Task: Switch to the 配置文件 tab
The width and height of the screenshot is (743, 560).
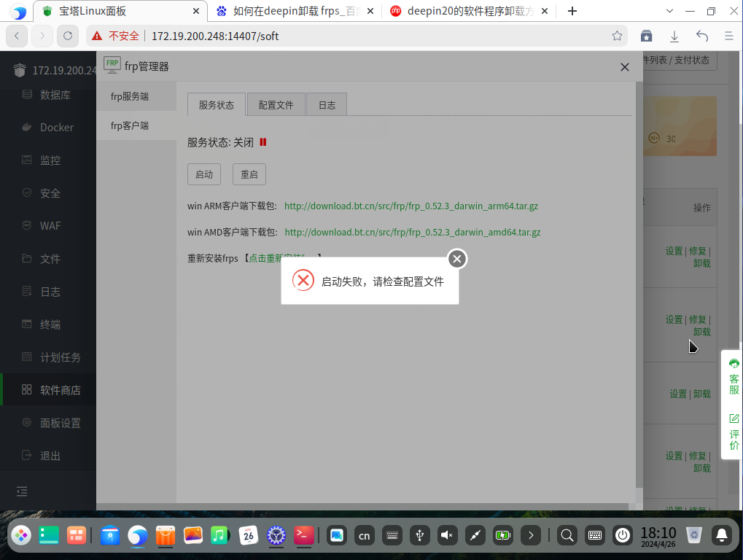Action: pos(276,105)
